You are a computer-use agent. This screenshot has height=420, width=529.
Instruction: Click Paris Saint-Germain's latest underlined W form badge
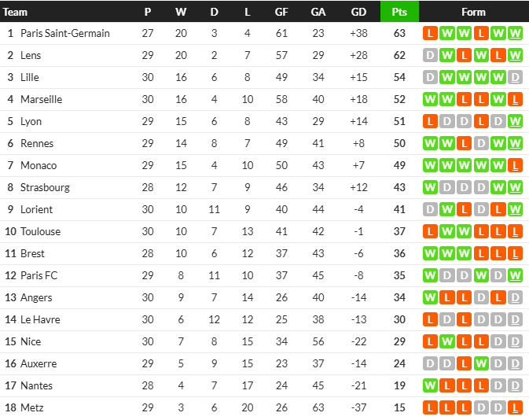[515, 33]
